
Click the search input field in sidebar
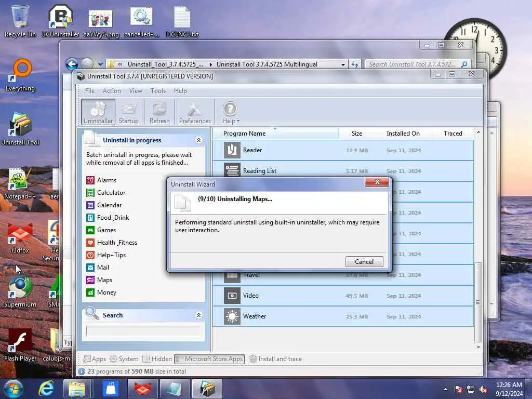pyautogui.click(x=143, y=331)
